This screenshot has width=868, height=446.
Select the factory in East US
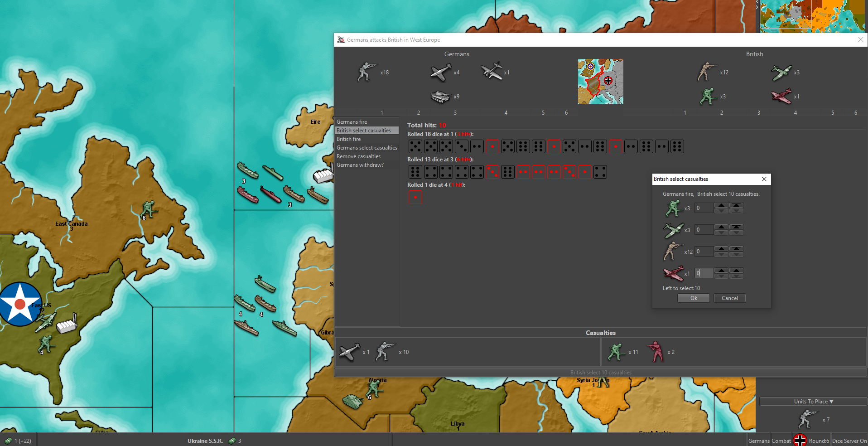(67, 323)
